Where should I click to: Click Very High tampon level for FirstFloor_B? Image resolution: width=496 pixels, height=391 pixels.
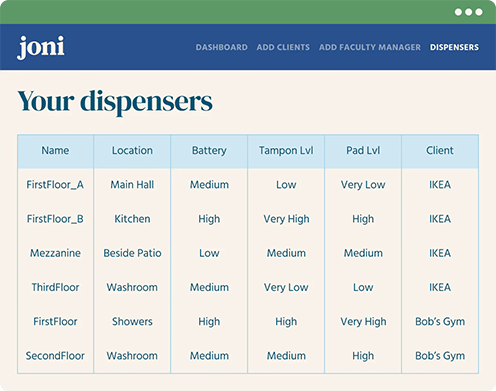[x=286, y=219]
